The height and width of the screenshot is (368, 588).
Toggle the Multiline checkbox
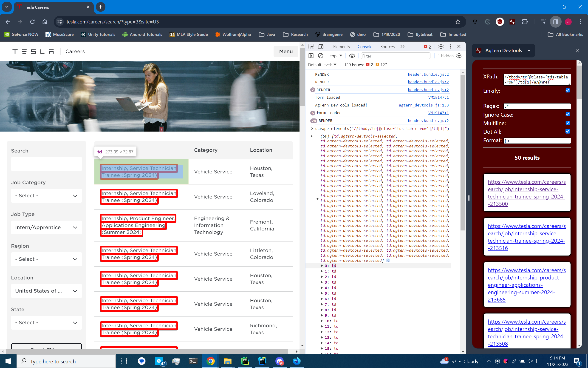[568, 123]
